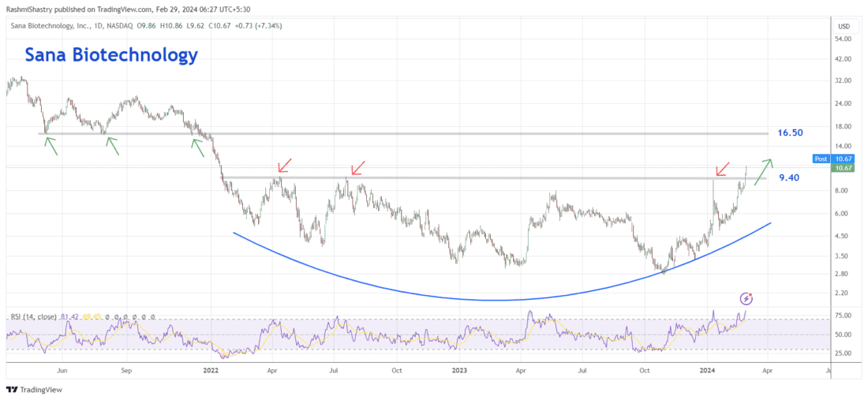868x400 pixels.
Task: Select the 'Sana Biotechnology' blue title text
Action: click(x=110, y=55)
